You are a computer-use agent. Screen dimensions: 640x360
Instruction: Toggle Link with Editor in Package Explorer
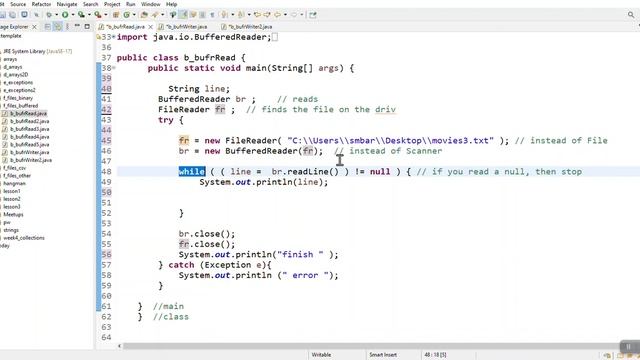pos(58,27)
